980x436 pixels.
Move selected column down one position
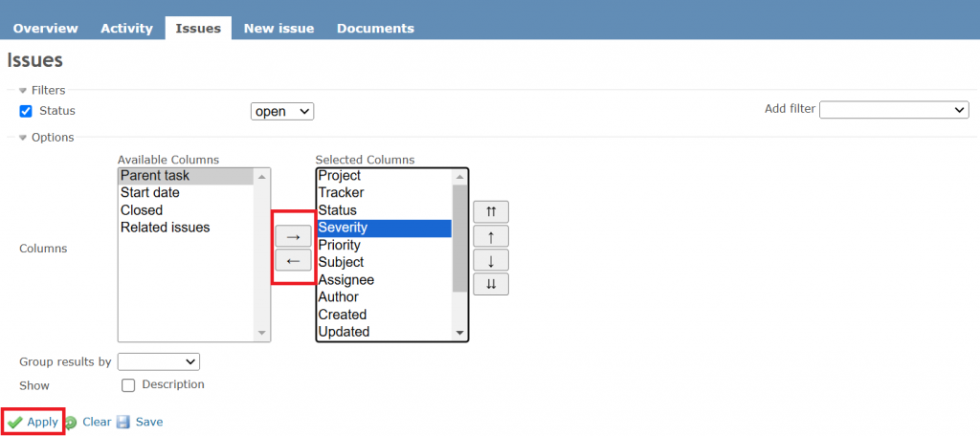pyautogui.click(x=490, y=260)
